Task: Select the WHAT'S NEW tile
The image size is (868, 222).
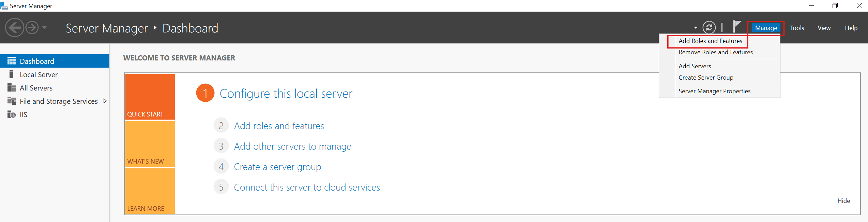Action: click(150, 144)
